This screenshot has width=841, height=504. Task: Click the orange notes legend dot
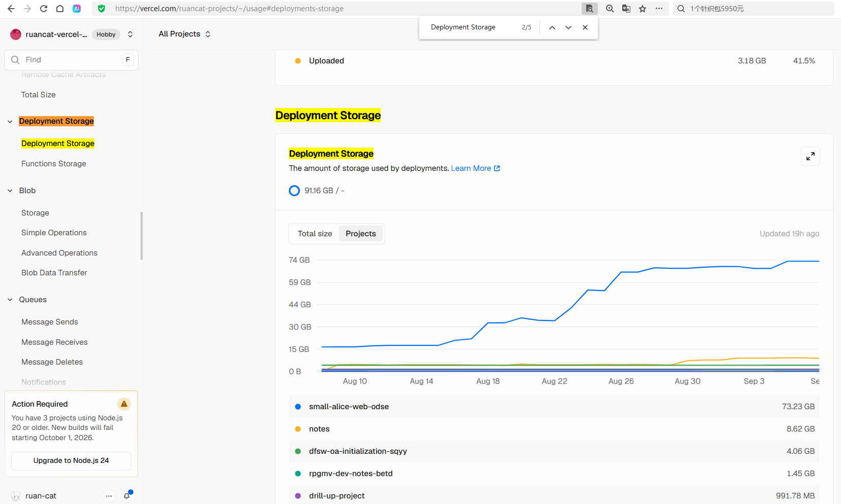point(298,429)
